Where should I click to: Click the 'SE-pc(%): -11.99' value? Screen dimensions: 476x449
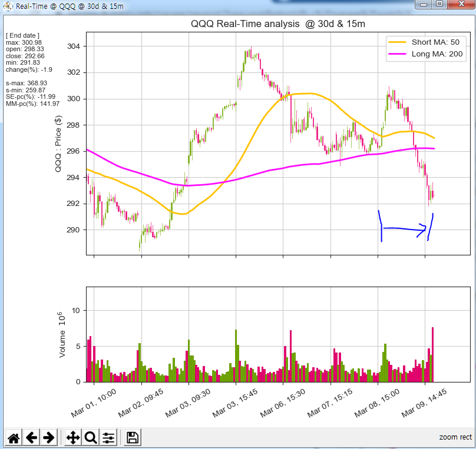(31, 97)
